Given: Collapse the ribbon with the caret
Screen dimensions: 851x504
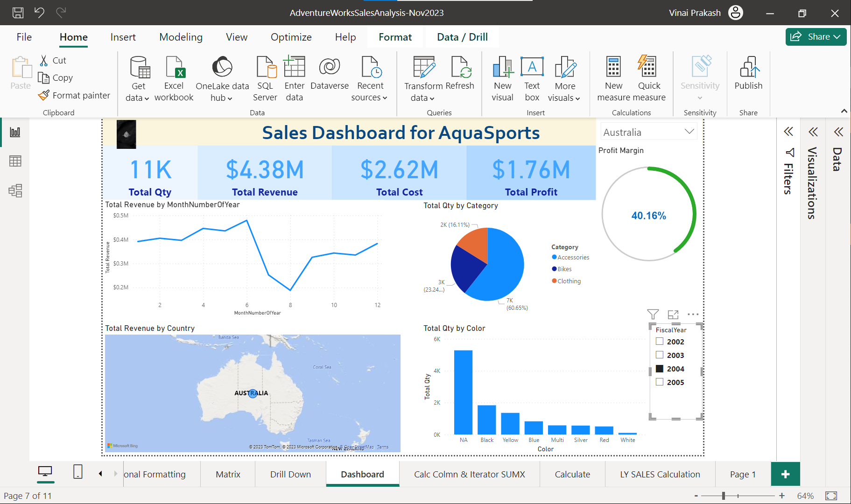Looking at the screenshot, I should click(844, 111).
